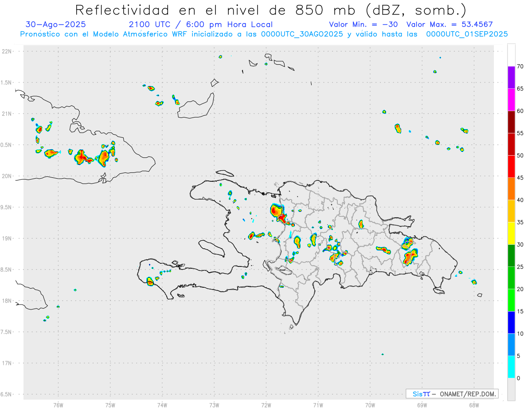Click the '76W' longitude axis label
The height and width of the screenshot is (411, 532).
(58, 405)
